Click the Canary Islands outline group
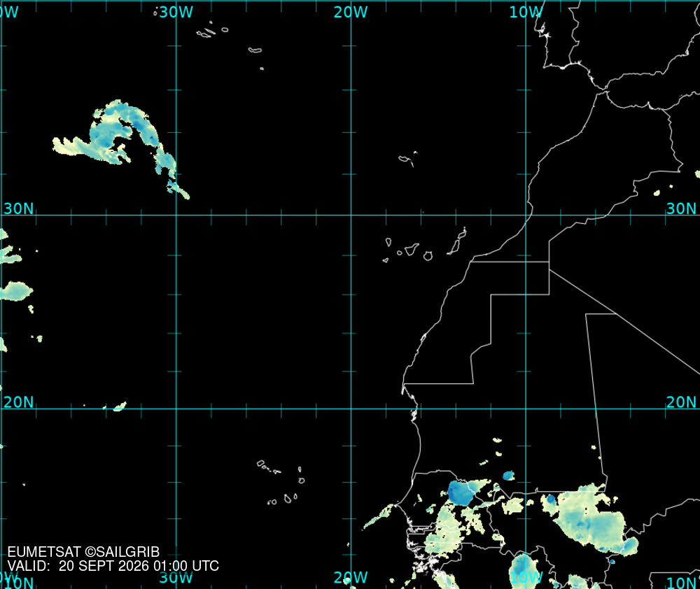 tap(425, 245)
